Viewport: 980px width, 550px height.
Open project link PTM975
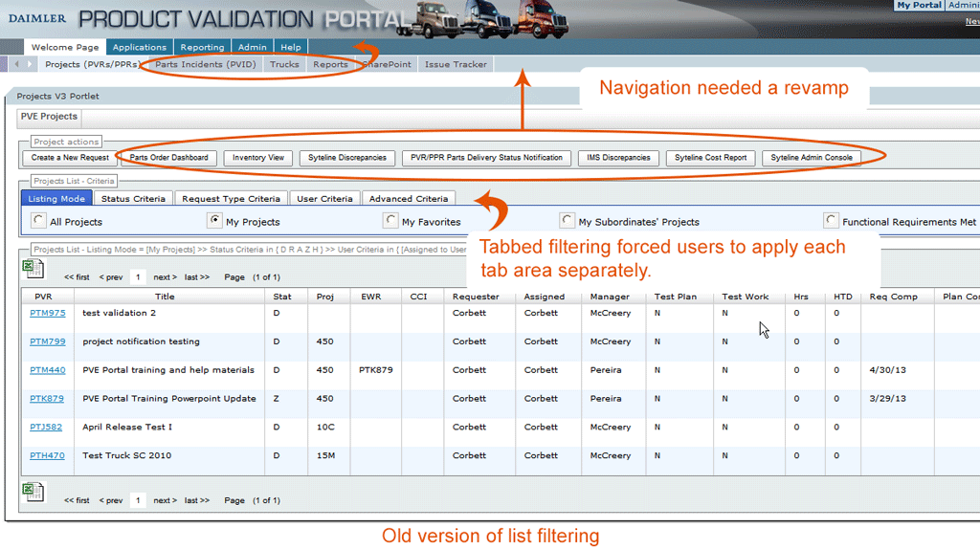click(x=48, y=313)
